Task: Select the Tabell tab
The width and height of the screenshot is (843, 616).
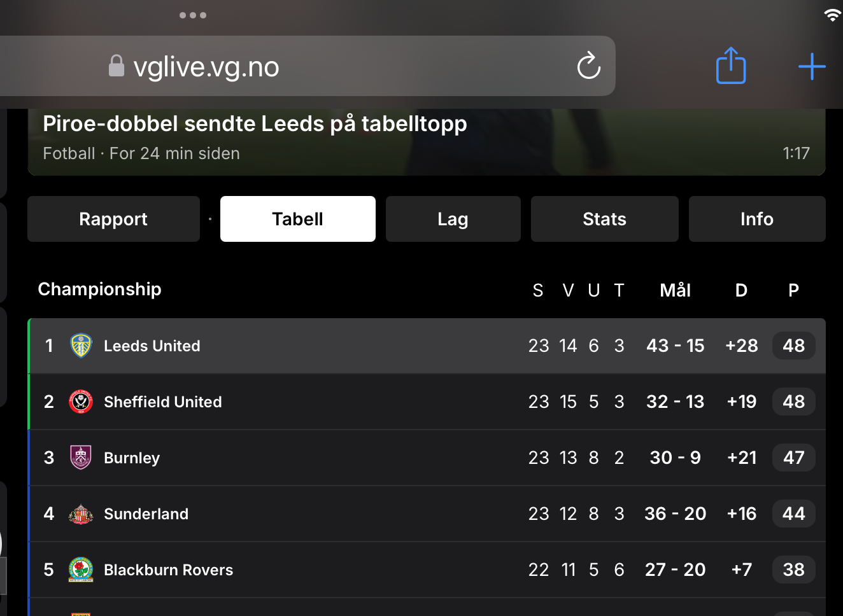Action: click(297, 219)
